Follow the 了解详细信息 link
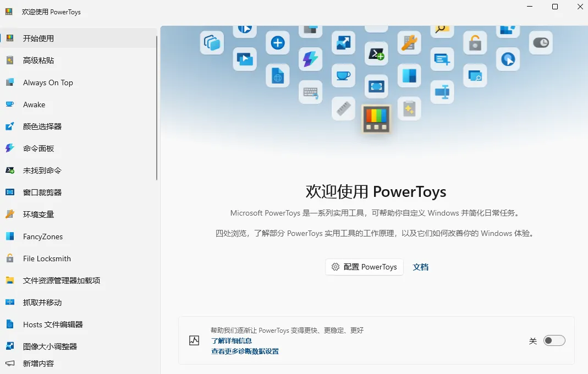This screenshot has width=588, height=374. click(232, 341)
